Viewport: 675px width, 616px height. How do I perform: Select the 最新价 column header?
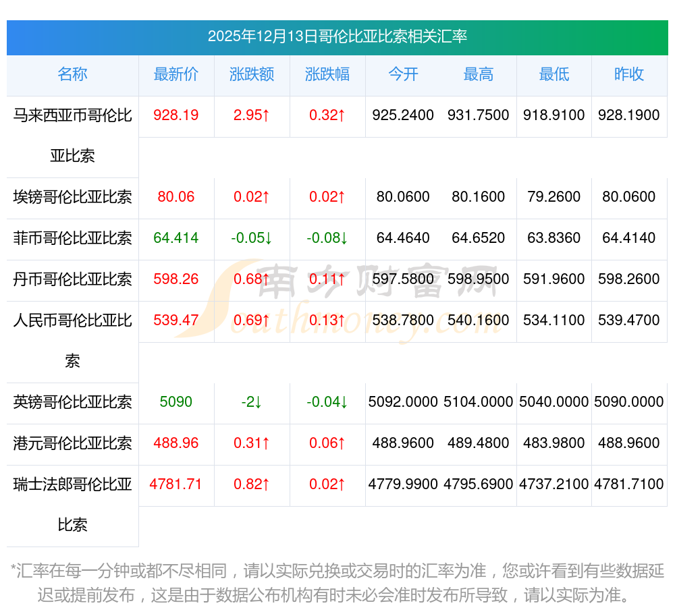(176, 75)
